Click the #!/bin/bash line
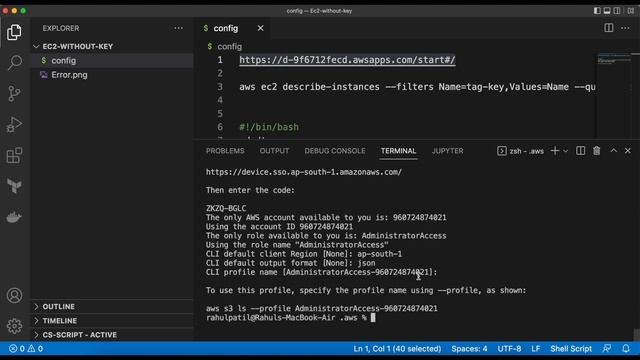Image resolution: width=640 pixels, height=360 pixels. 269,127
